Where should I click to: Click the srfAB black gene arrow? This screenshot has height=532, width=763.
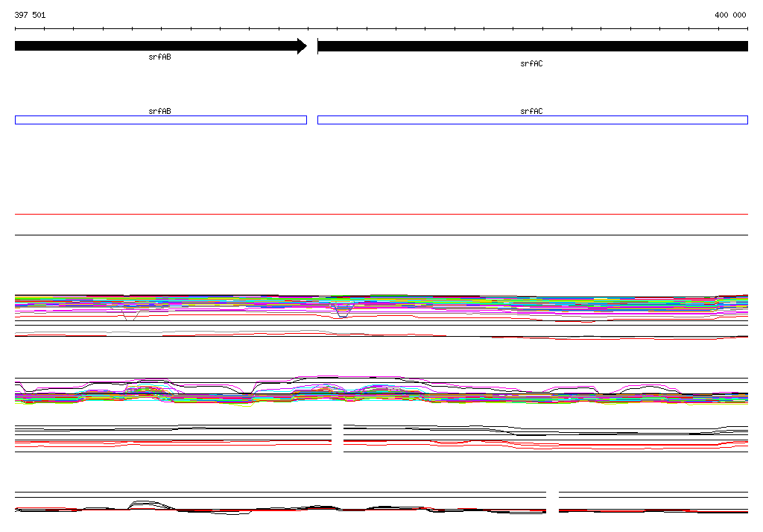(x=161, y=46)
